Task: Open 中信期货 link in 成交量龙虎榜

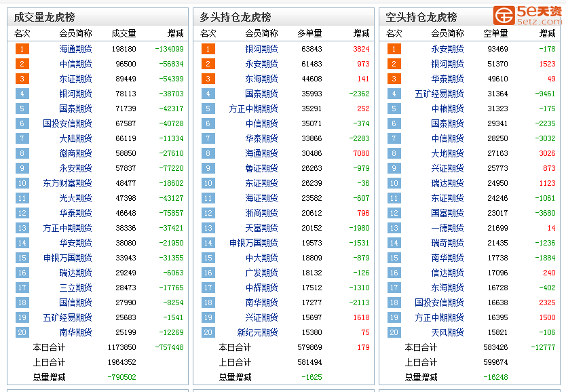Action: [x=75, y=64]
